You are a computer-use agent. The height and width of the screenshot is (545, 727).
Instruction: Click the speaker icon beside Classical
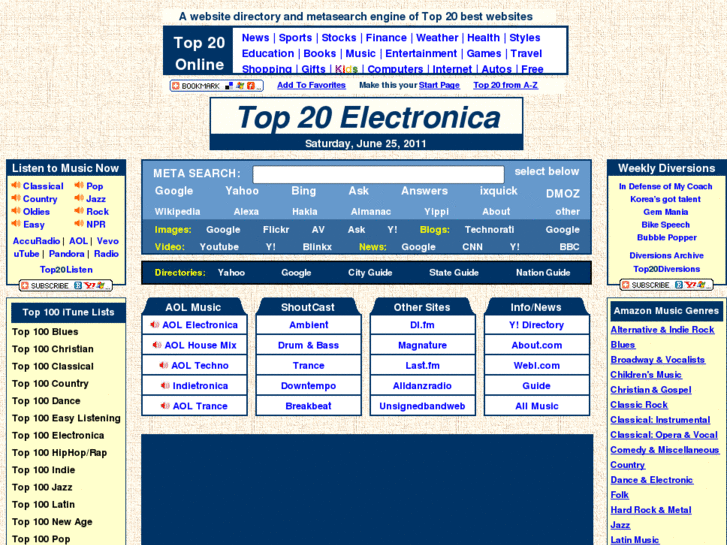[x=16, y=186]
